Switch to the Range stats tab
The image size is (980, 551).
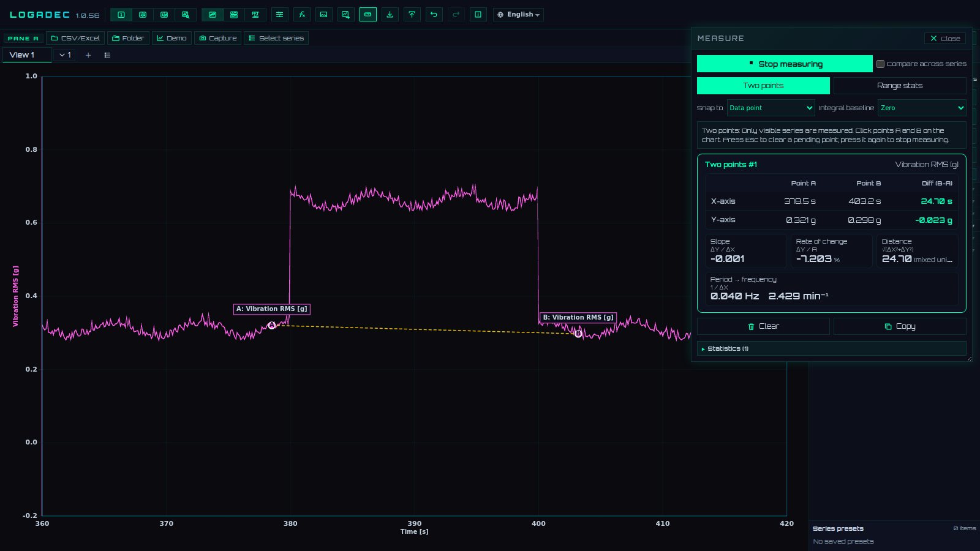(x=900, y=86)
